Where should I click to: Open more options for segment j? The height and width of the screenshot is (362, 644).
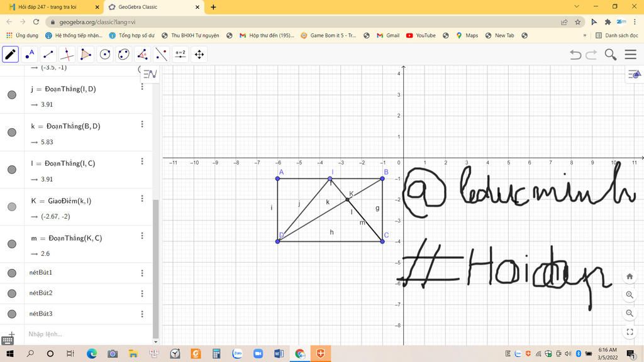(142, 87)
